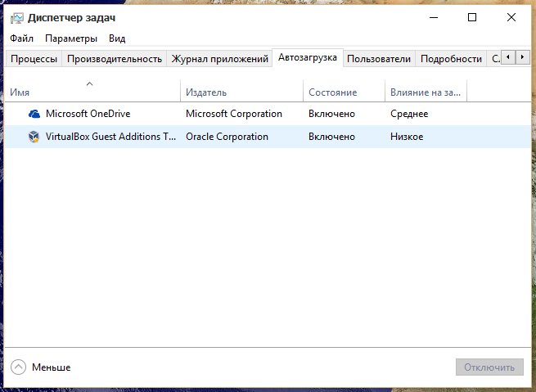Select the VirtualBox Guest Additions T... row name
Screen dimensions: 536x392
point(110,137)
